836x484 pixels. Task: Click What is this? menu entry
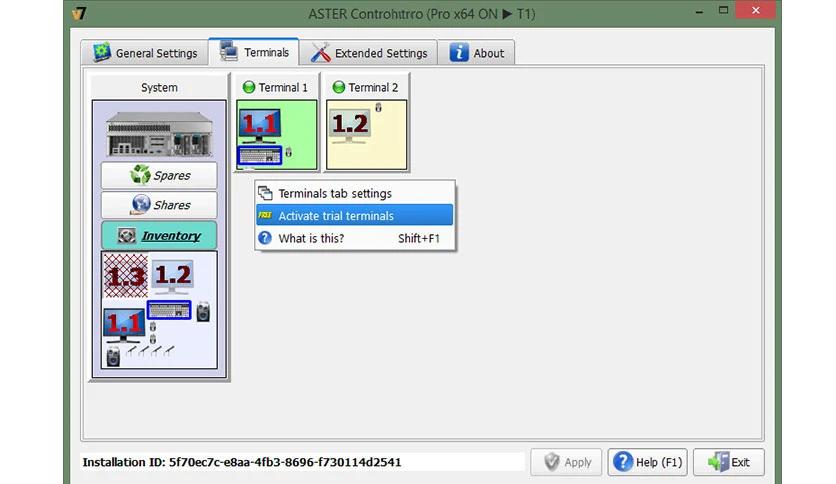[355, 238]
